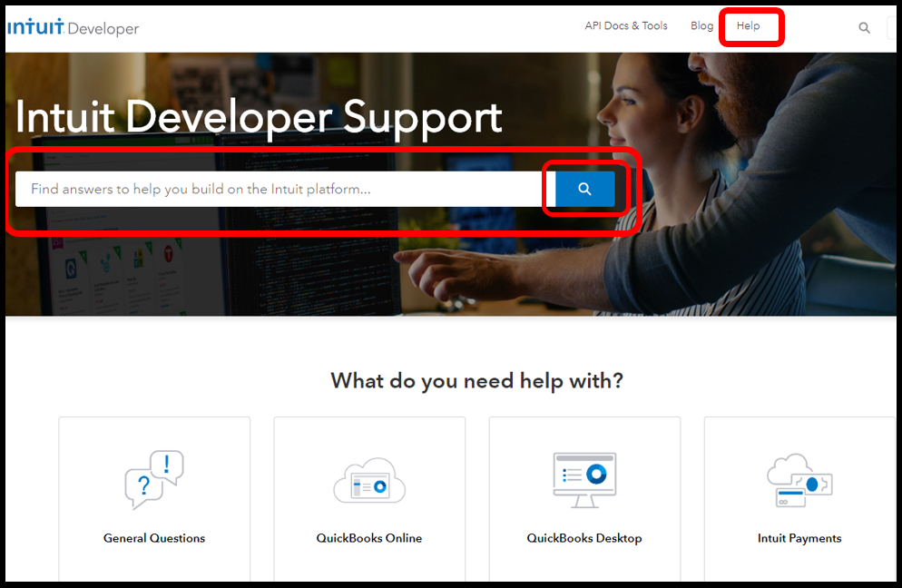Screen dimensions: 902x588
Task: Click the QuickBooks Online cloud icon
Action: point(369,481)
